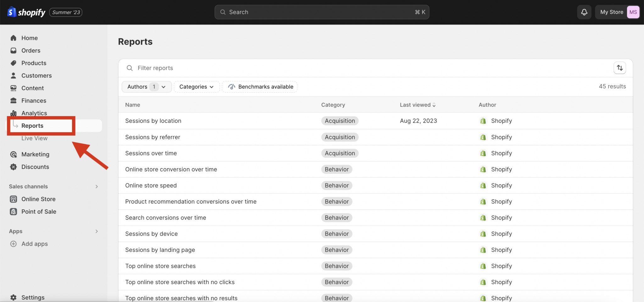Open notifications via the bell icon

(584, 12)
